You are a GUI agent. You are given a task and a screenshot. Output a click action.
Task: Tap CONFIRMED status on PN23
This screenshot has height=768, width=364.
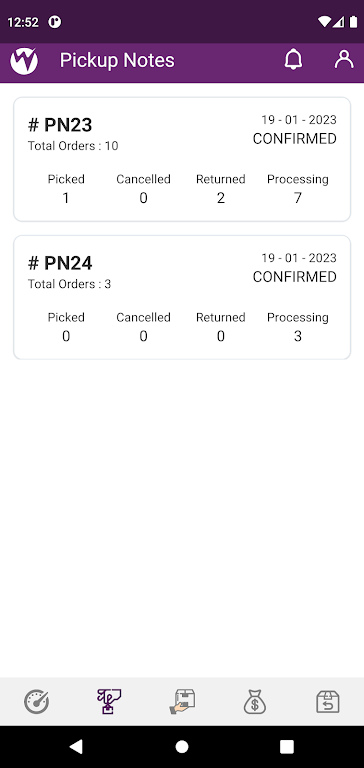point(294,139)
